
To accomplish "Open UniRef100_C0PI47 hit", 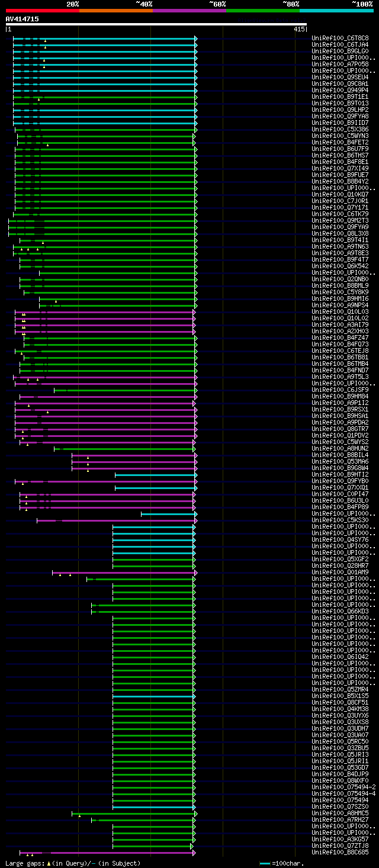I will [x=341, y=494].
